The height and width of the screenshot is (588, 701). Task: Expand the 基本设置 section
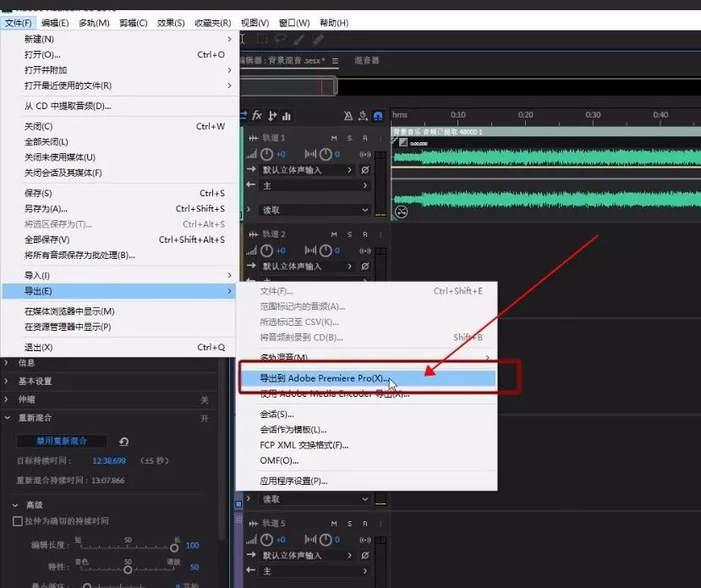pyautogui.click(x=34, y=381)
